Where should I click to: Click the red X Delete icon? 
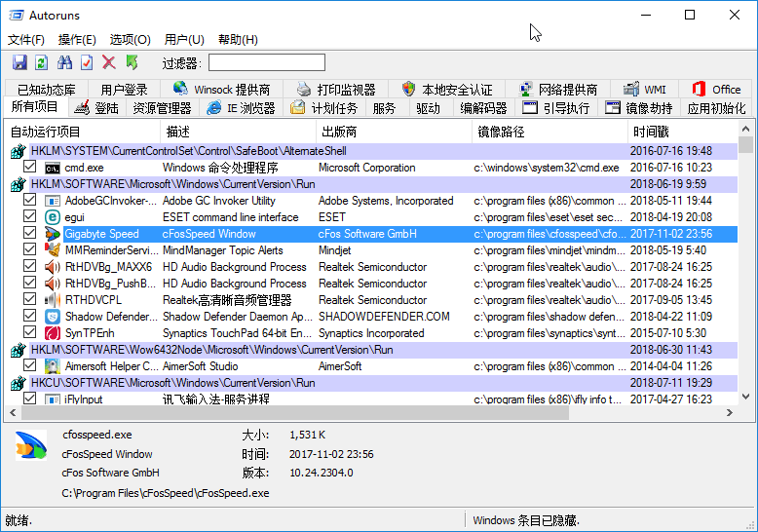pos(109,62)
